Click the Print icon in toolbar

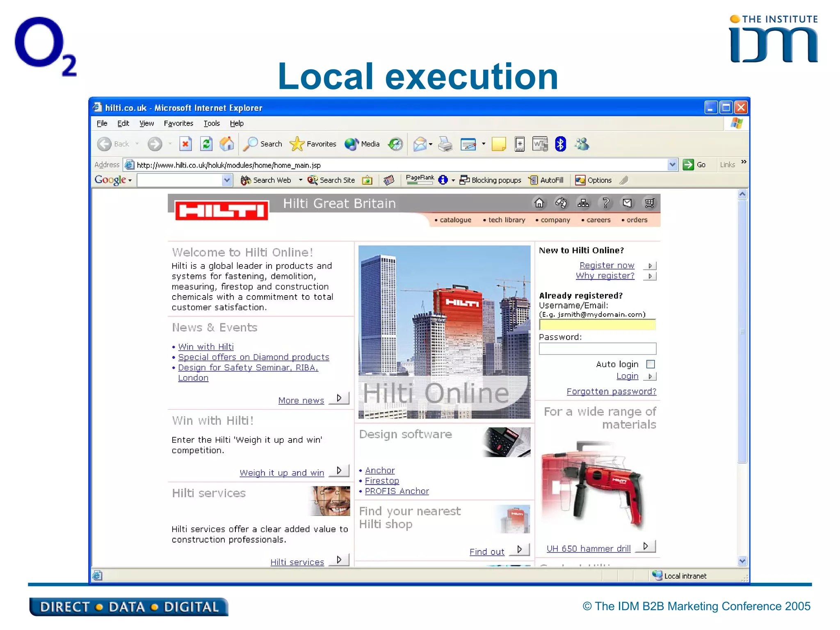tap(445, 144)
